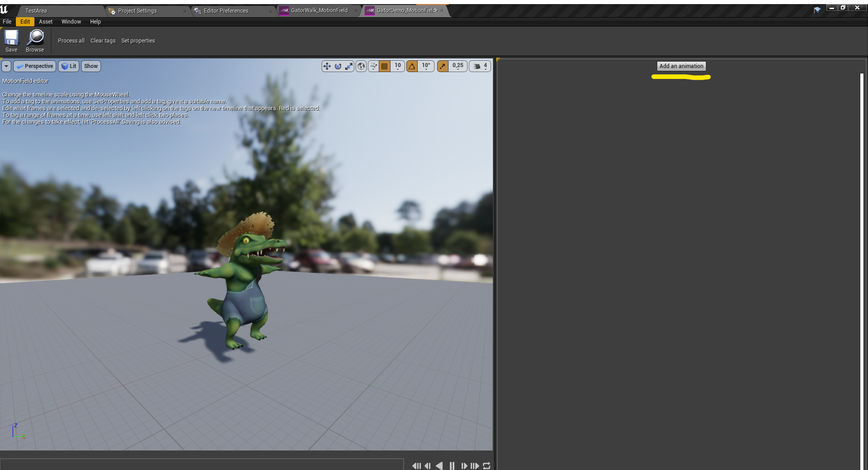Open the Edit menu
Image resolution: width=868 pixels, height=470 pixels.
(25, 22)
